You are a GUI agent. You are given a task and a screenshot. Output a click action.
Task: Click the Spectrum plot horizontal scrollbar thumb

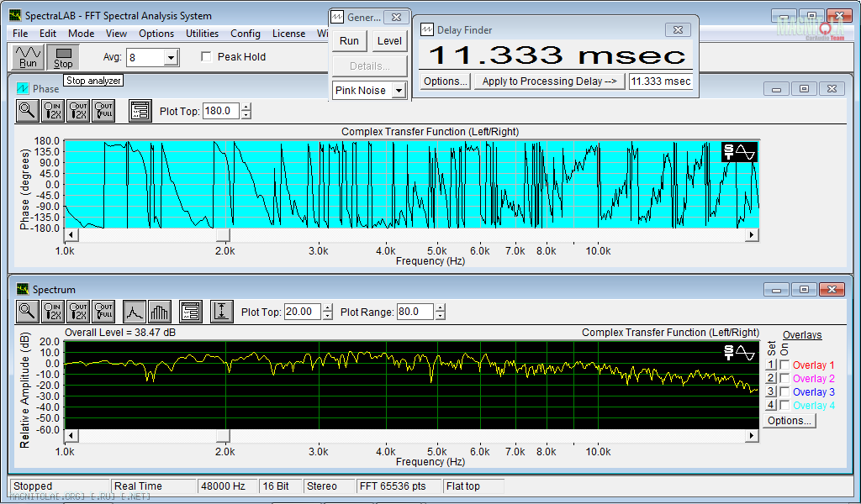click(223, 435)
